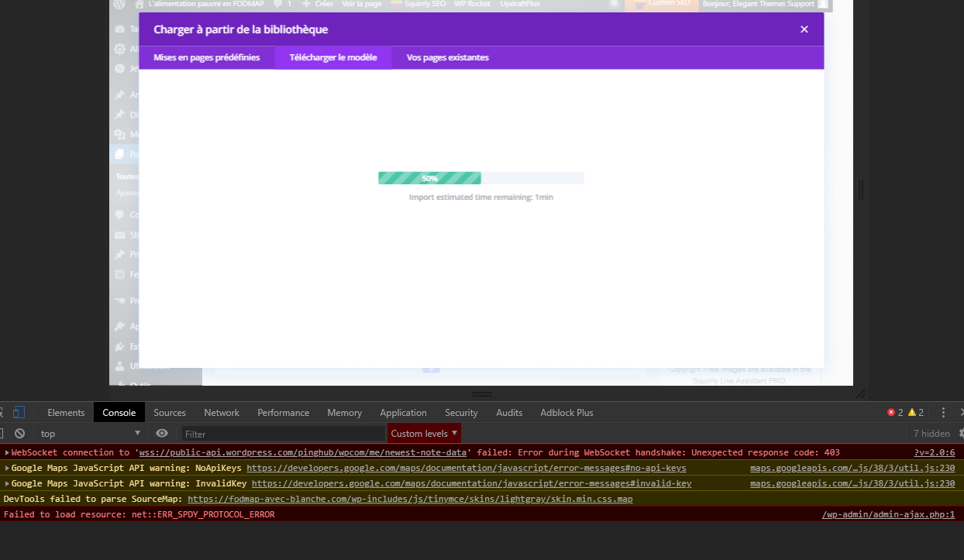Open the console settings gear icon

[961, 434]
